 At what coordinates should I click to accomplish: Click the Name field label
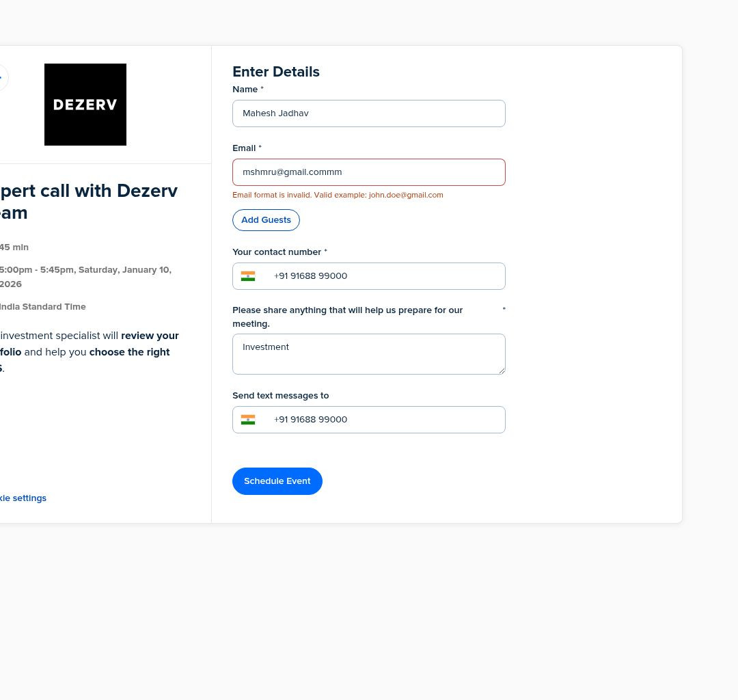click(x=245, y=90)
